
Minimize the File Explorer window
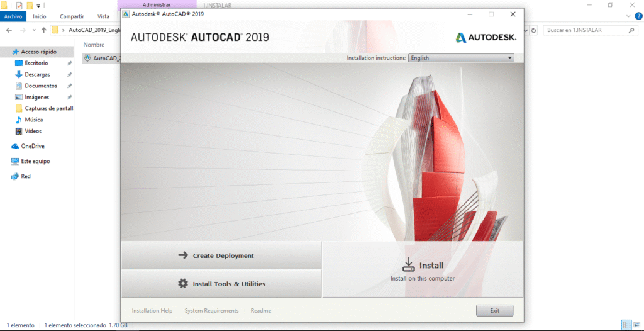588,5
